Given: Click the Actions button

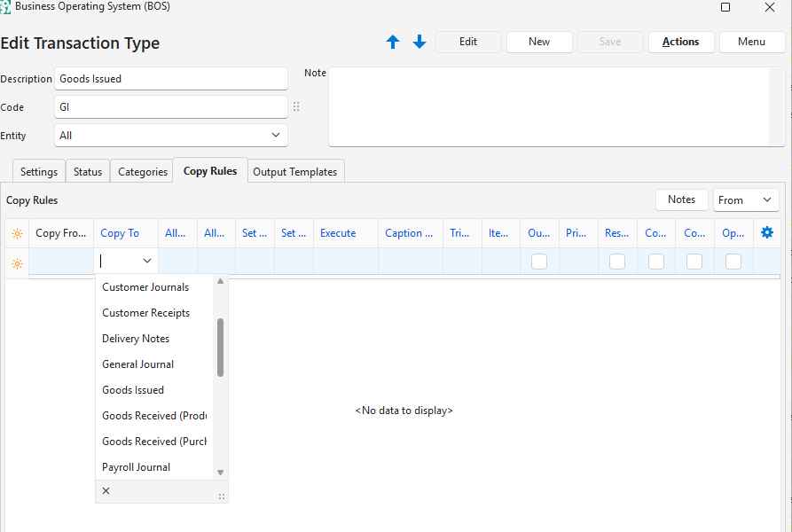Looking at the screenshot, I should click(680, 42).
